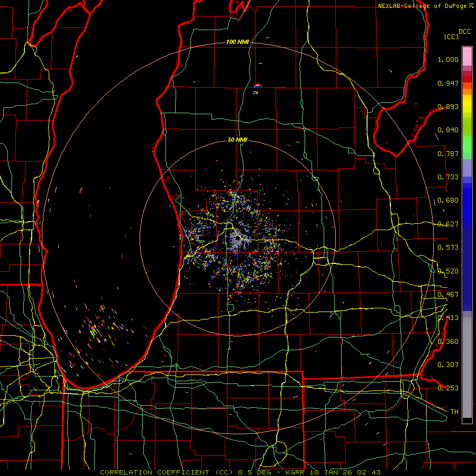Select the 0.467 legend value
476x476 pixels.
click(x=448, y=295)
